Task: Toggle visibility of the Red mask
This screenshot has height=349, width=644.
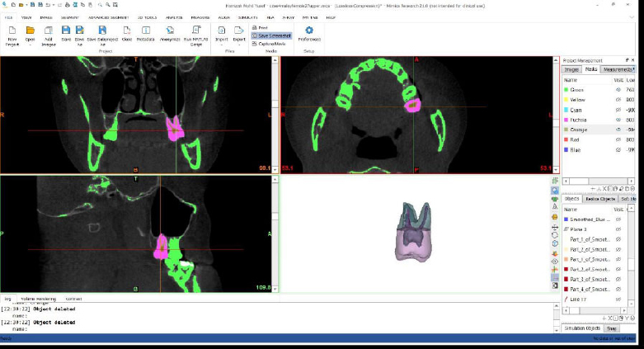Action: click(x=618, y=139)
